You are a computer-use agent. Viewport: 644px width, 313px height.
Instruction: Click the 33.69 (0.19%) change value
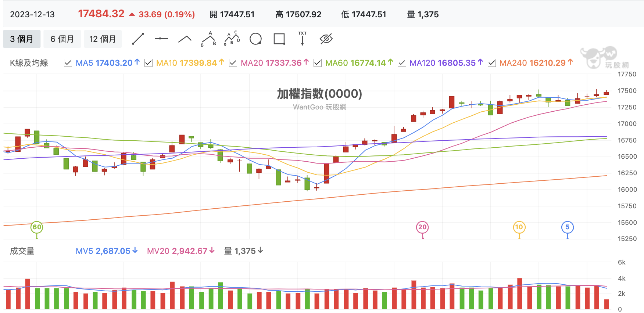click(x=167, y=14)
